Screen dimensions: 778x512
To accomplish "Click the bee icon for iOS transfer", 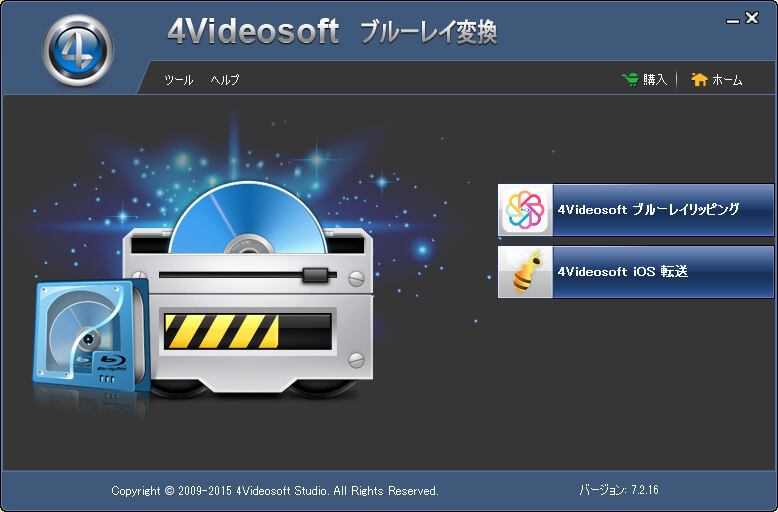I will (525, 272).
